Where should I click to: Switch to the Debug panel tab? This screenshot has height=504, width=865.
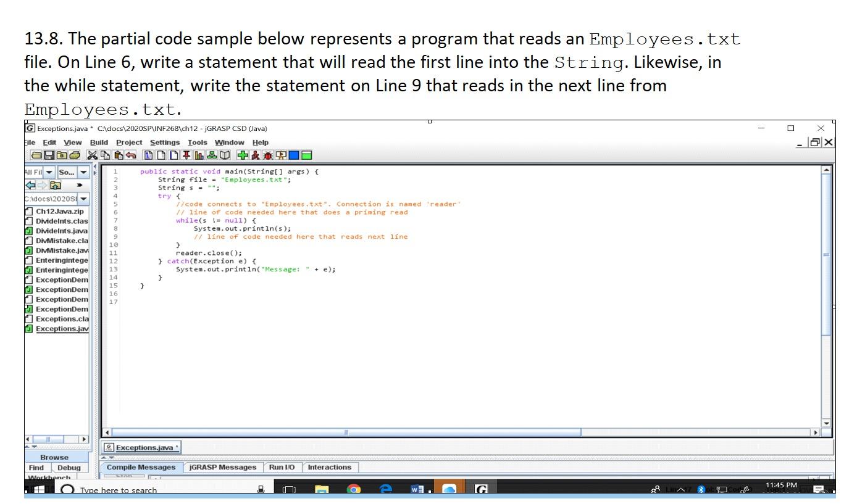pyautogui.click(x=69, y=468)
